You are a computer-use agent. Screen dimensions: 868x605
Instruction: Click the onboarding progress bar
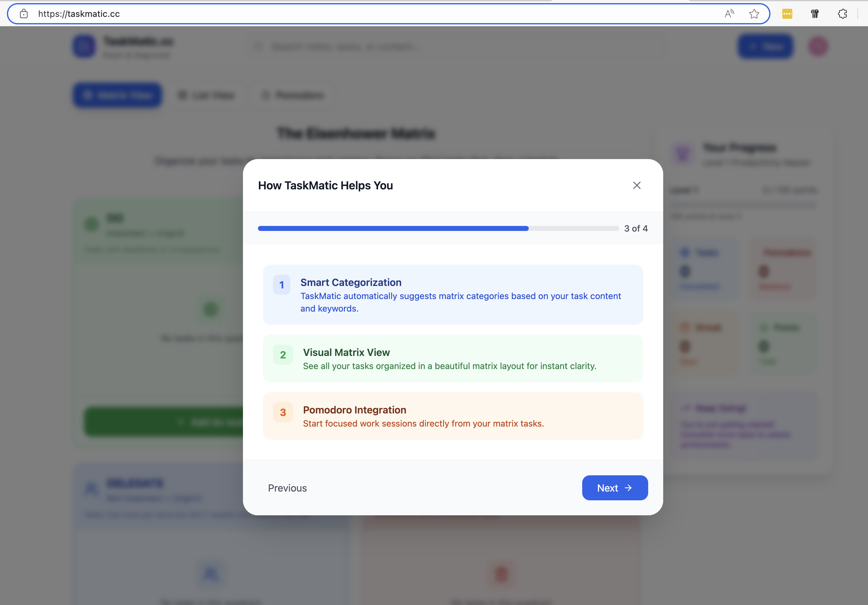(438, 228)
